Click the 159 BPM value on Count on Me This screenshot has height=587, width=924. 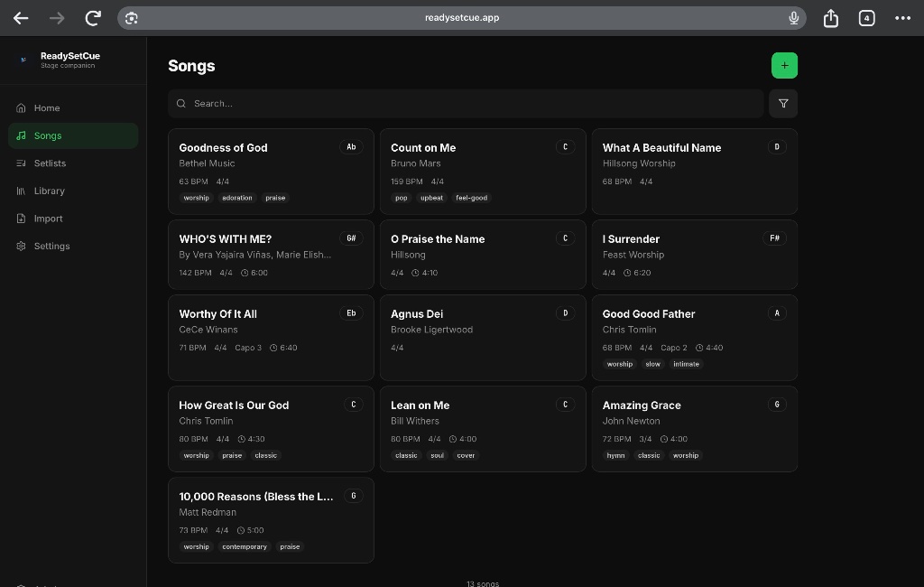(407, 182)
